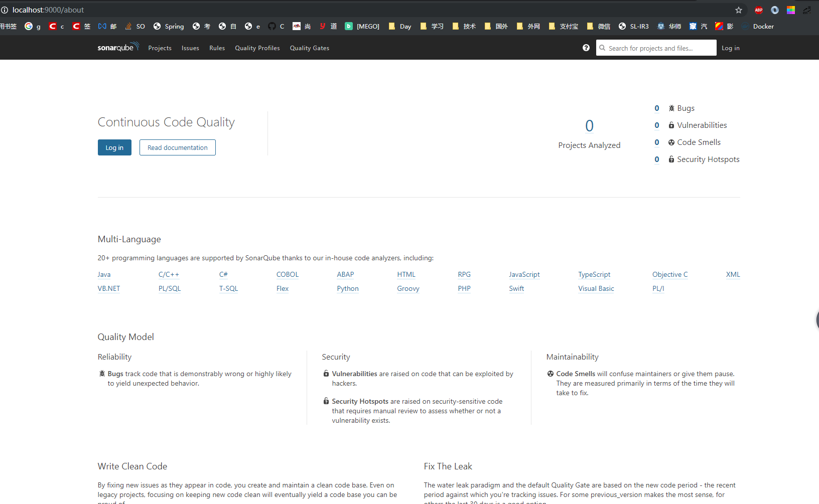Viewport: 819px width, 504px height.
Task: Open the help question-mark icon in navbar
Action: pos(586,48)
